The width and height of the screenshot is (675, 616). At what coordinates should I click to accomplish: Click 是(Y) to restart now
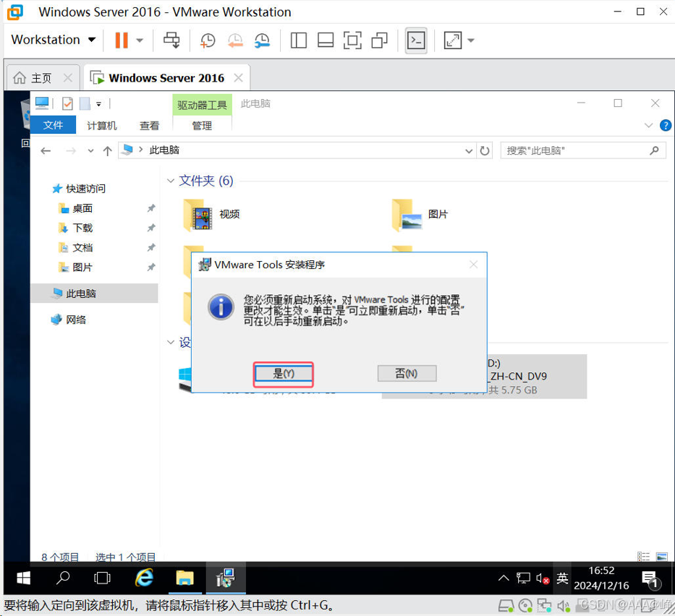pos(284,373)
